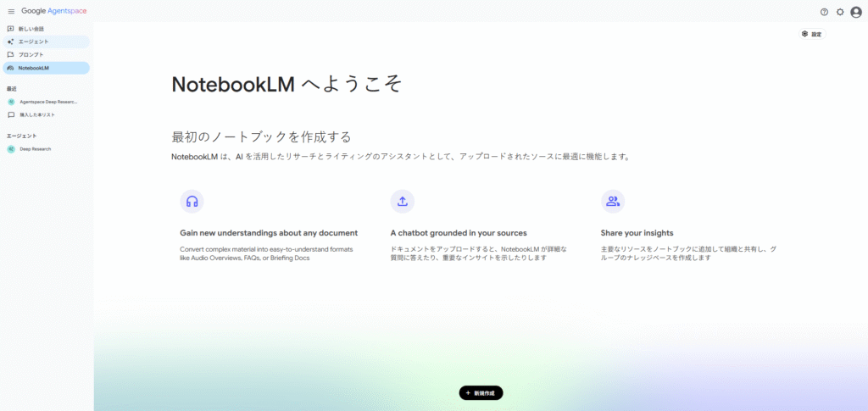Select エージェント in the sidebar
The width and height of the screenshot is (868, 411).
click(x=46, y=42)
